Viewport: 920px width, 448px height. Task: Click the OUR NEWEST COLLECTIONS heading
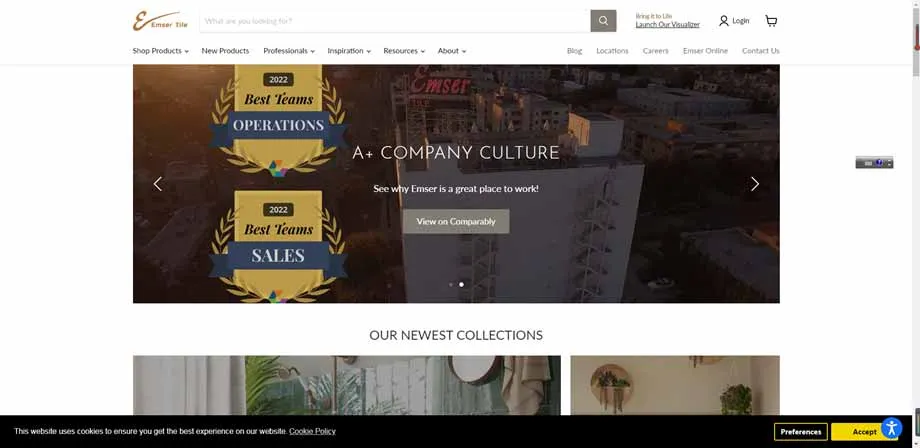tap(456, 335)
